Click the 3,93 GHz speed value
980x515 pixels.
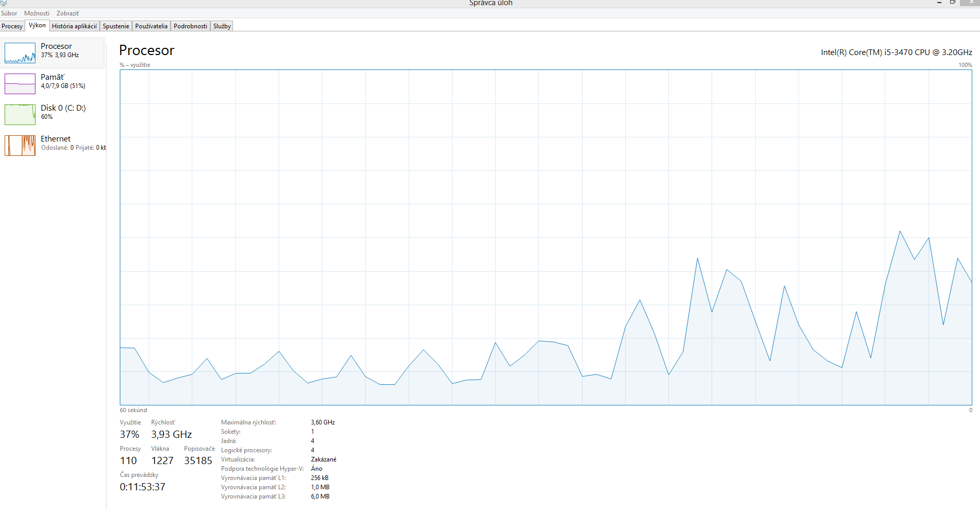[x=171, y=435]
